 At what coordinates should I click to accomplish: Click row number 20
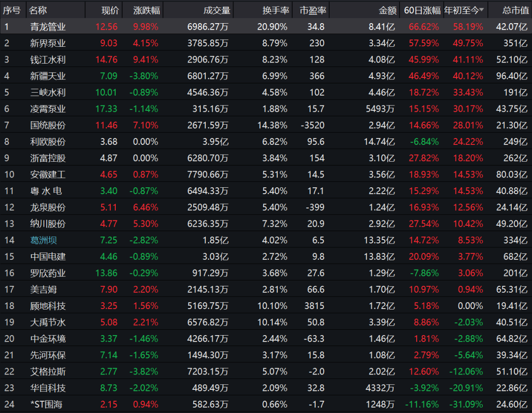(x=9, y=339)
